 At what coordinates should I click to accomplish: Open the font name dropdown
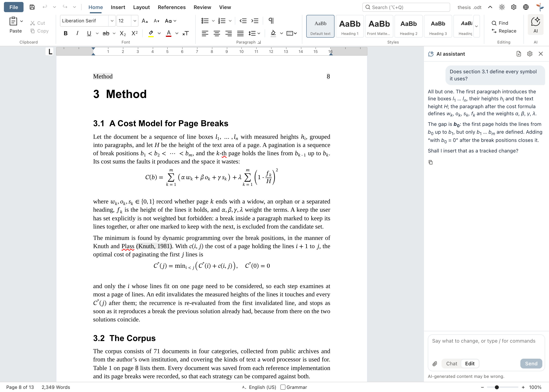point(112,21)
